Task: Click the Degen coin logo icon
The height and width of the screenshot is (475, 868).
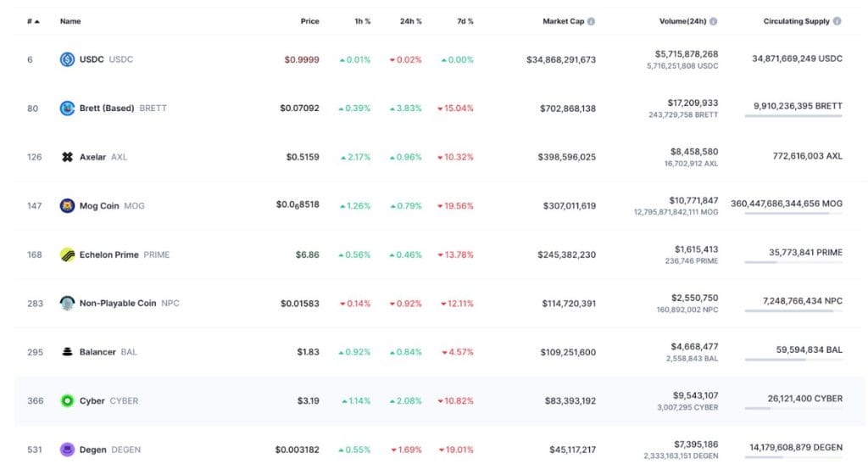Action: [x=67, y=450]
